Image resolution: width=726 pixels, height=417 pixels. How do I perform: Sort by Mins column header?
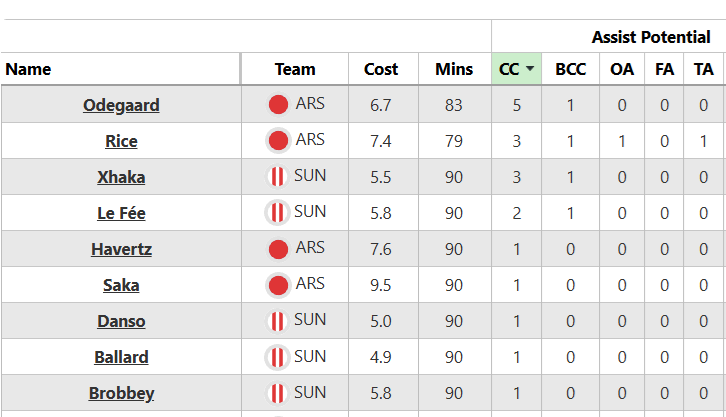(x=454, y=69)
